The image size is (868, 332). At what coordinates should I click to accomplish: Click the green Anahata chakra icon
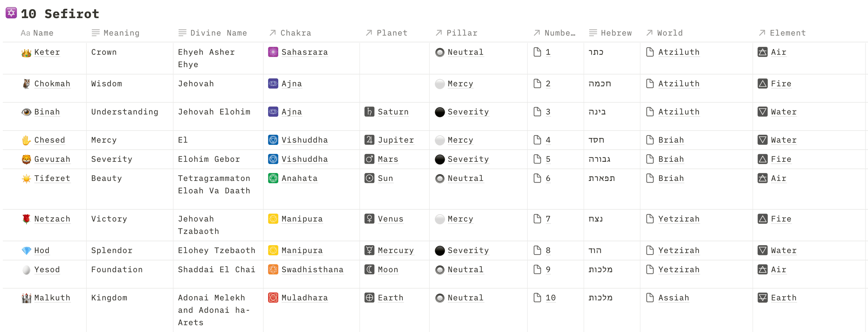click(273, 178)
